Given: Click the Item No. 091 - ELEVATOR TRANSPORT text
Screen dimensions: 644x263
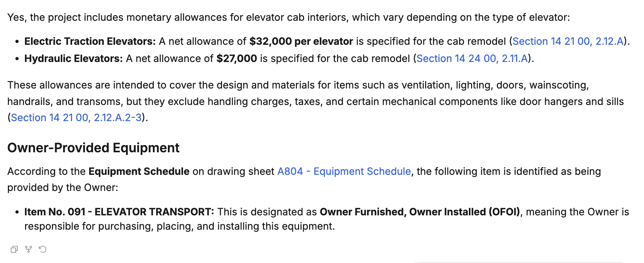Looking at the screenshot, I should 119,212.
